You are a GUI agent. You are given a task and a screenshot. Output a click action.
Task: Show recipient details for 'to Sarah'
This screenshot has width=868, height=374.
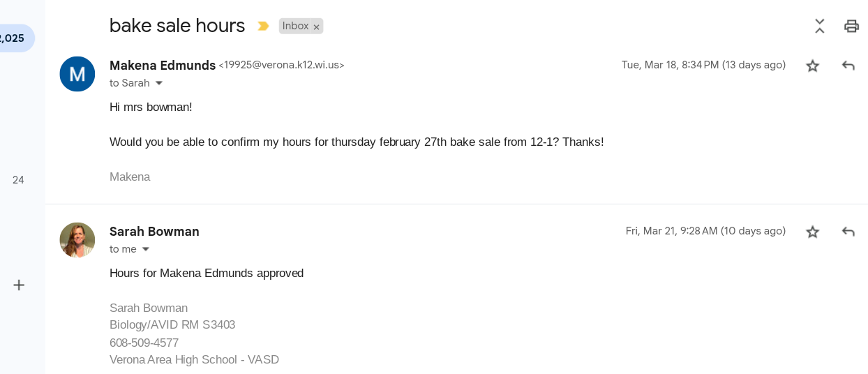coord(159,83)
